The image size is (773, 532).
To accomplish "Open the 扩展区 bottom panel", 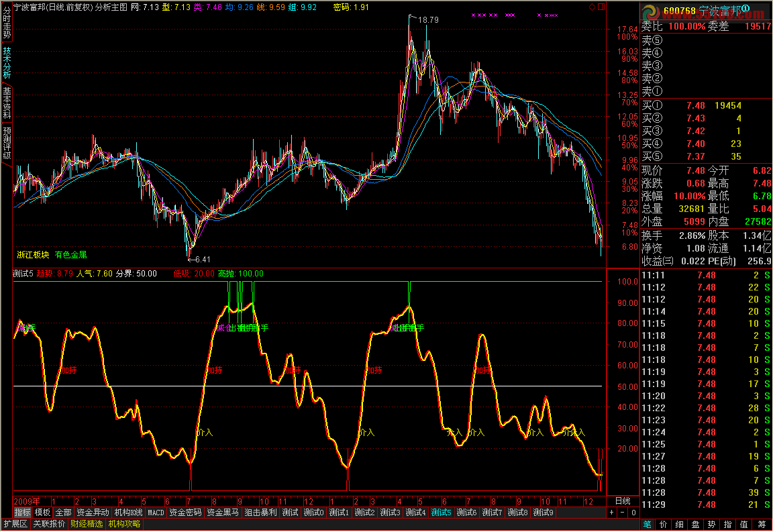I will pos(15,524).
